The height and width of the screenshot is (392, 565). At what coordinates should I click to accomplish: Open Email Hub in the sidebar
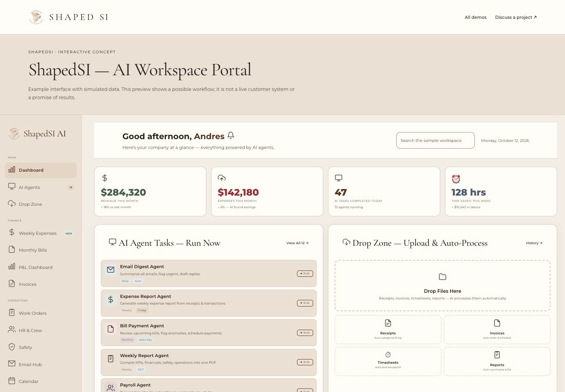tap(41, 365)
